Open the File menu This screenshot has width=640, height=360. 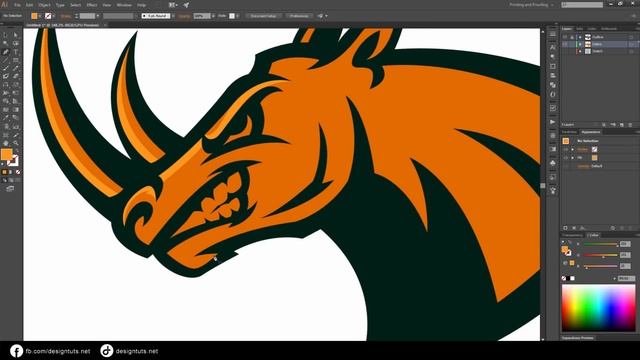click(x=18, y=5)
